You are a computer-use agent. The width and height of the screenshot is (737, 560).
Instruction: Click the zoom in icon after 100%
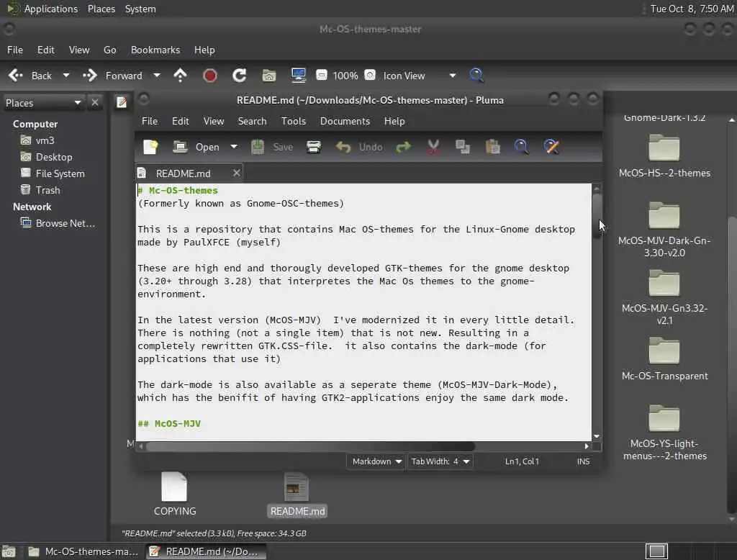coord(370,76)
